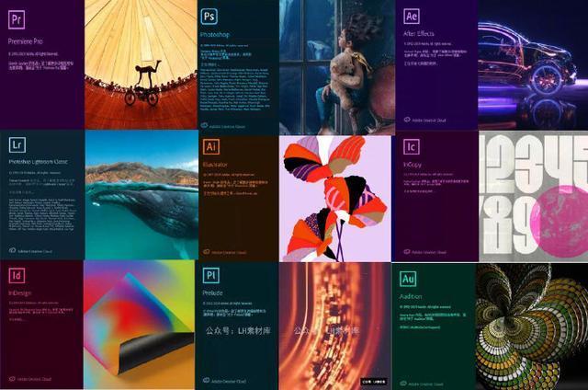
Task: Select the "Photoshop Lightroom Classic" title text
Action: (39, 161)
